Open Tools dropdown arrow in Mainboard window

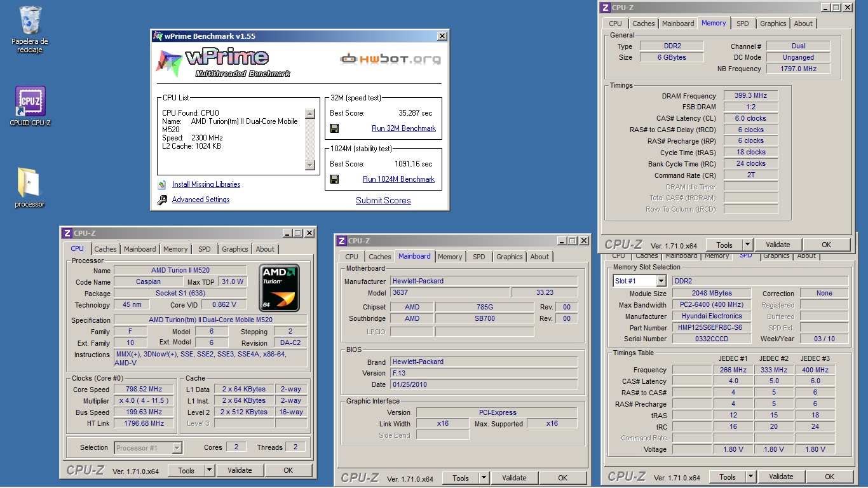(484, 478)
